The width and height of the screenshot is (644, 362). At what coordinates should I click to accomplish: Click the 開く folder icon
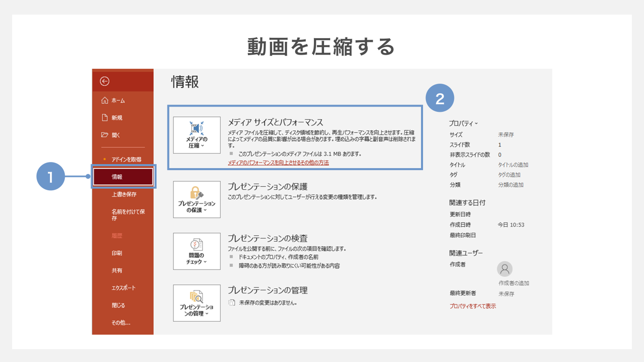tap(105, 135)
